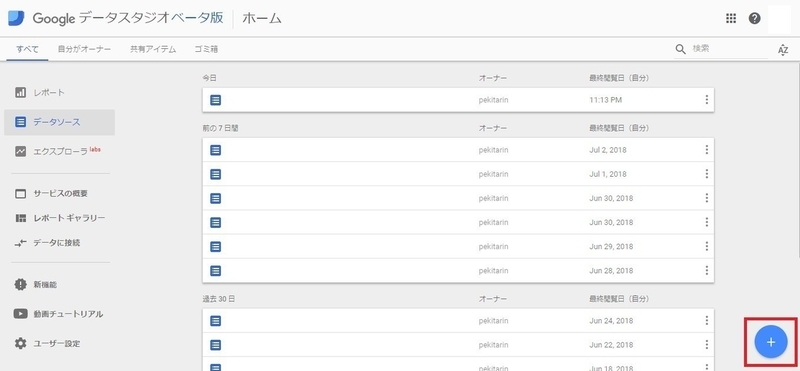Click the date 11:13 PM

(x=606, y=100)
